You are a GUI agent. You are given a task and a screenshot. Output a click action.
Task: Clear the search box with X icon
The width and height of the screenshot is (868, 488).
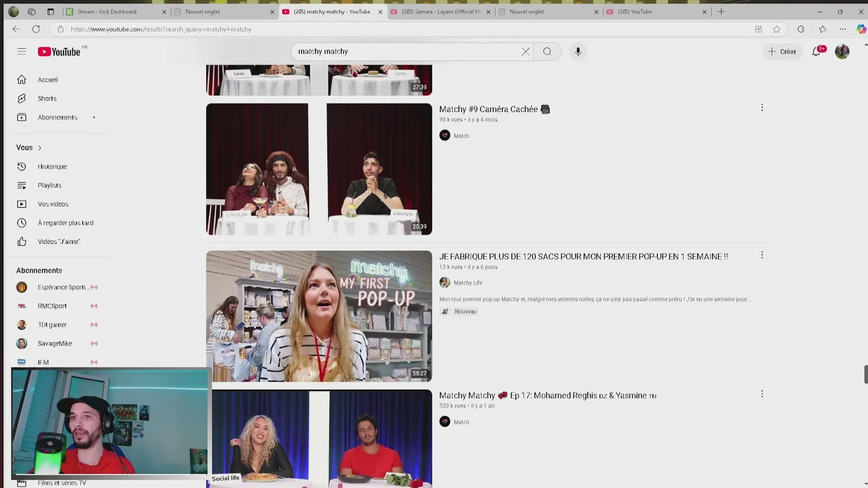pos(526,52)
